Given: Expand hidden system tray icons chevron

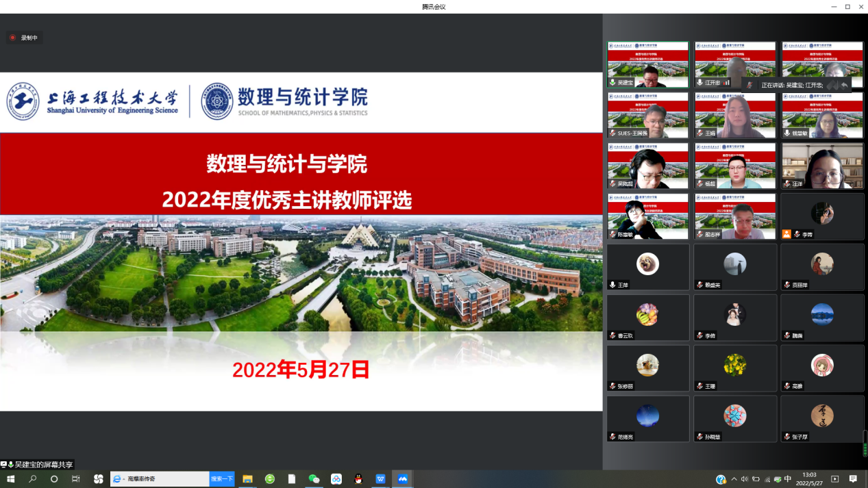Looking at the screenshot, I should (x=734, y=479).
